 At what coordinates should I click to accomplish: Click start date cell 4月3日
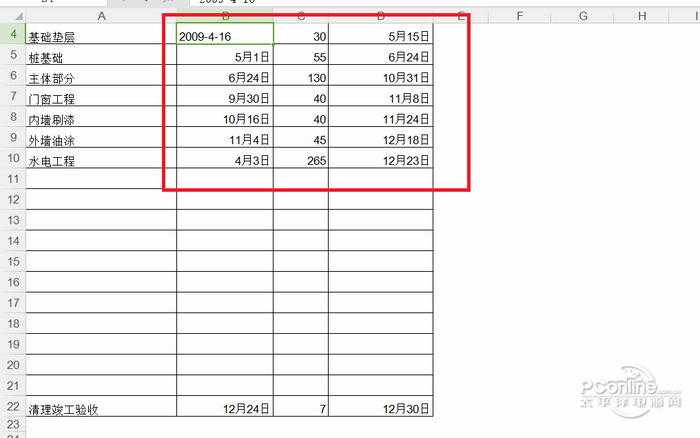click(x=225, y=158)
